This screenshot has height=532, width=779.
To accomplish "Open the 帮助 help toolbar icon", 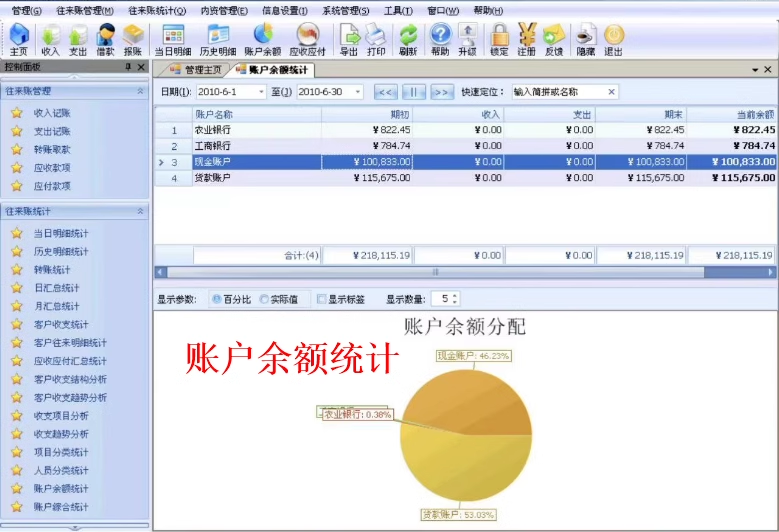I will coord(440,40).
